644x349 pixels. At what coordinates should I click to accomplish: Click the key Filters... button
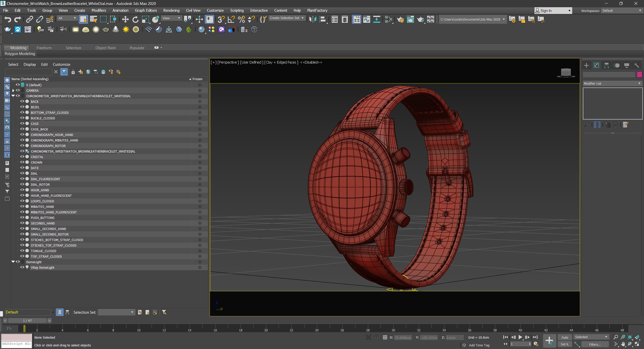coord(595,344)
